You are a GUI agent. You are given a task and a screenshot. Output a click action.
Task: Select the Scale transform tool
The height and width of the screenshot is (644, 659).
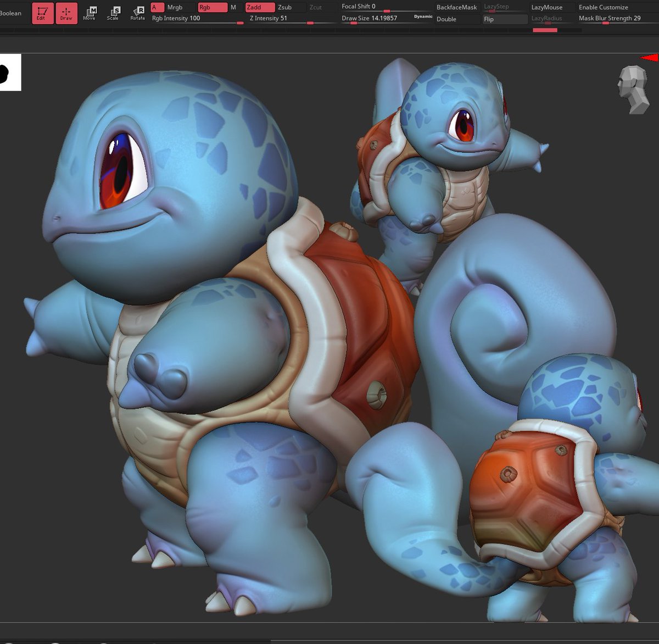(113, 13)
